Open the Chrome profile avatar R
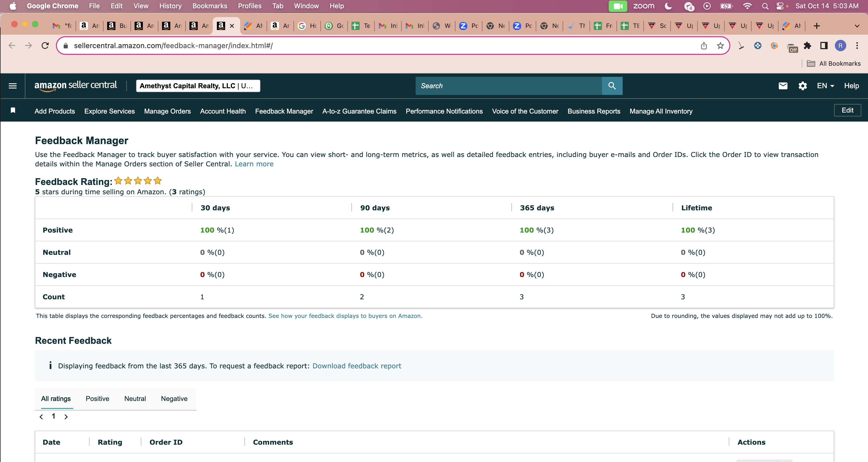 click(840, 46)
